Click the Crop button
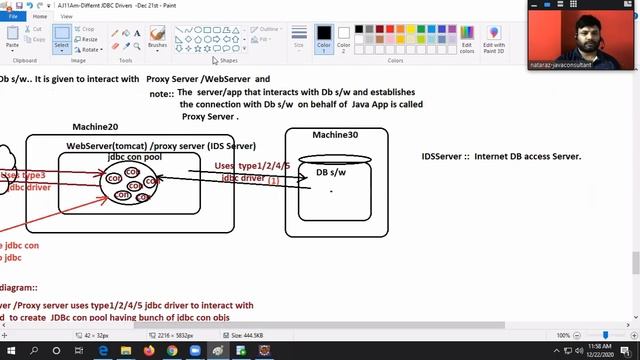Image resolution: width=640 pixels, height=360 pixels. [x=84, y=29]
